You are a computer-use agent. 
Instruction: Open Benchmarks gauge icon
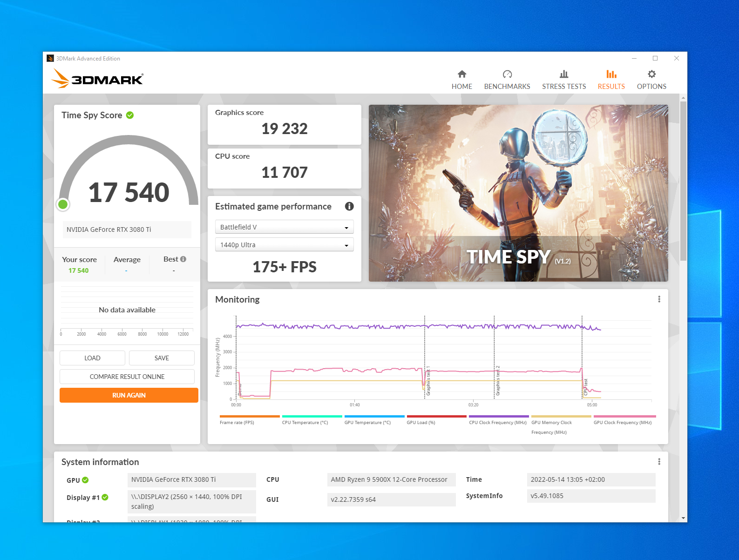[507, 74]
